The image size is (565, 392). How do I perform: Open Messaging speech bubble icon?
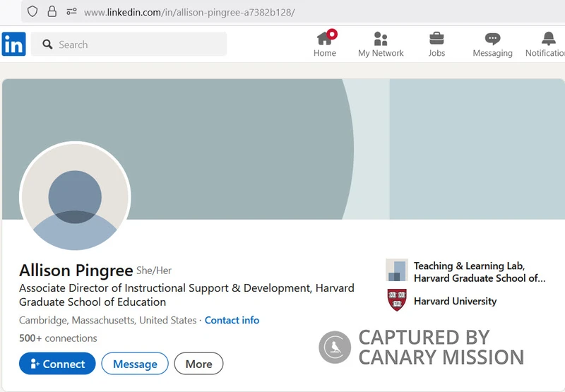[492, 39]
